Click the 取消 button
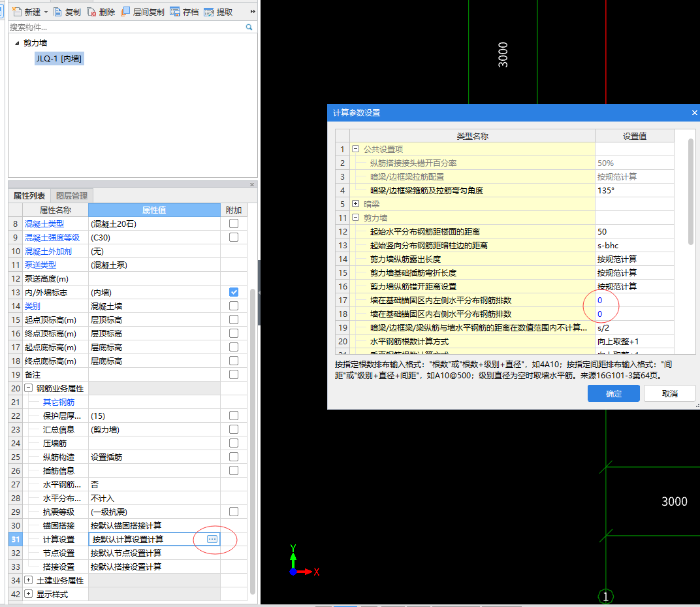Image resolution: width=700 pixels, height=607 pixels. 670,393
